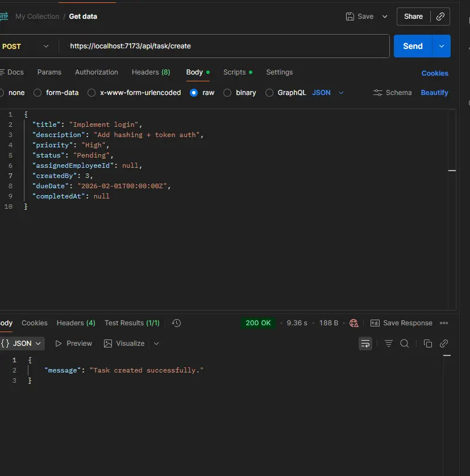Screen dimensions: 470x476
Task: Copy the request link via chain icon
Action: point(440,16)
